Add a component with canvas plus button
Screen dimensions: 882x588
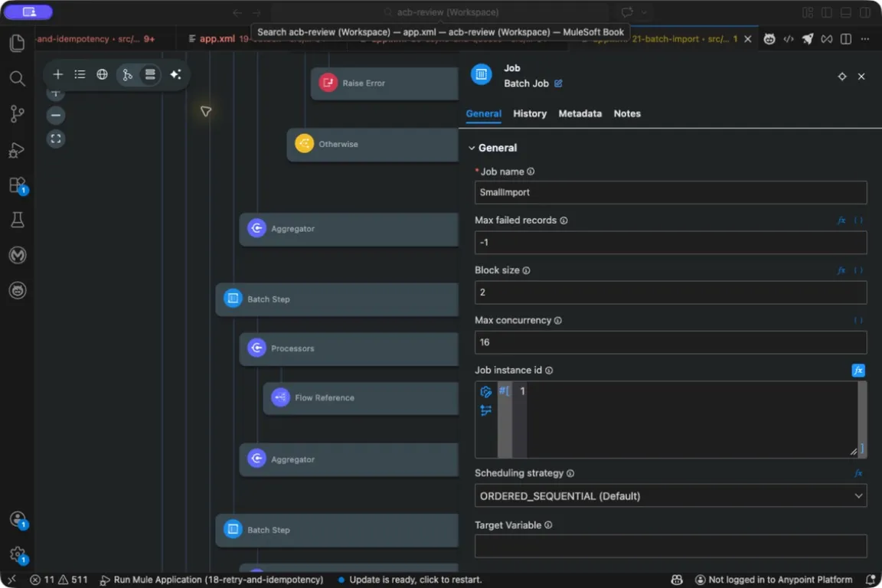pos(58,74)
